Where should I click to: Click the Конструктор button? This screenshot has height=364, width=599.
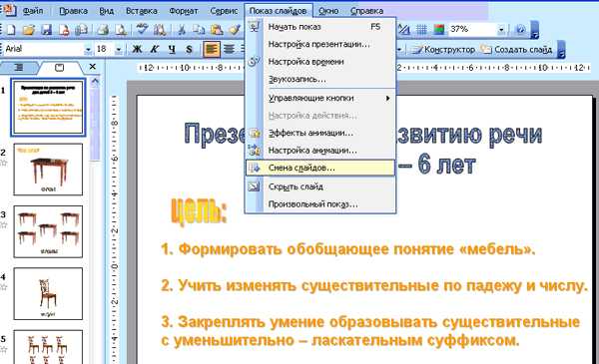coord(443,49)
